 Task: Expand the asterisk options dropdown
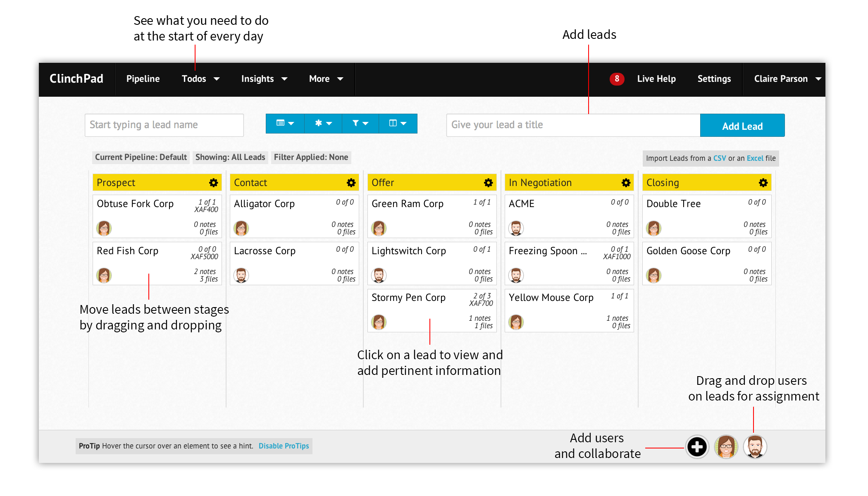[x=323, y=123]
